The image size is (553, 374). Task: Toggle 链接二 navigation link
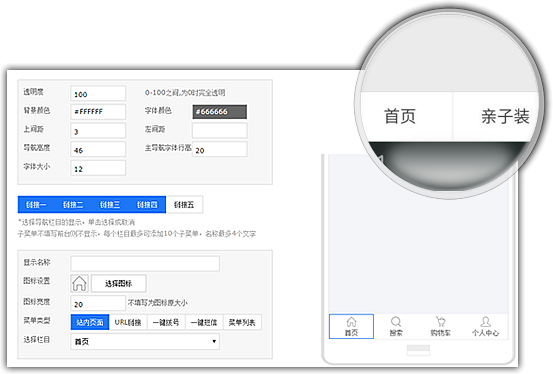click(73, 205)
